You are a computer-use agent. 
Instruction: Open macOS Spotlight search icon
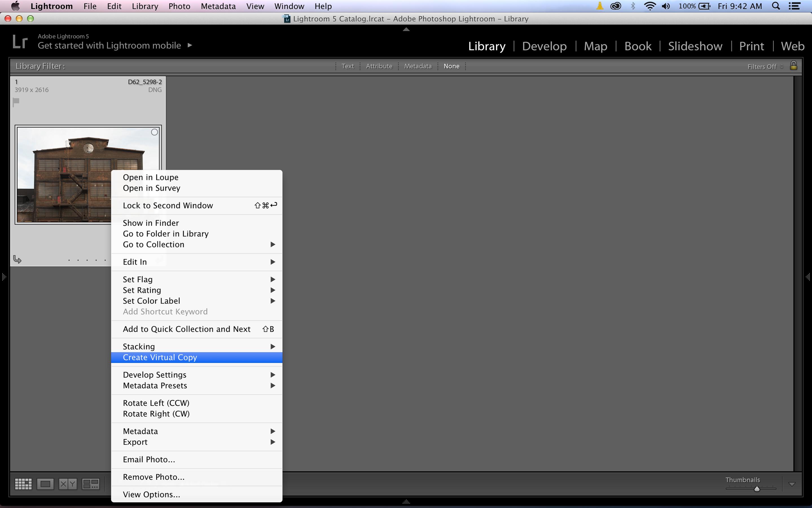point(776,6)
